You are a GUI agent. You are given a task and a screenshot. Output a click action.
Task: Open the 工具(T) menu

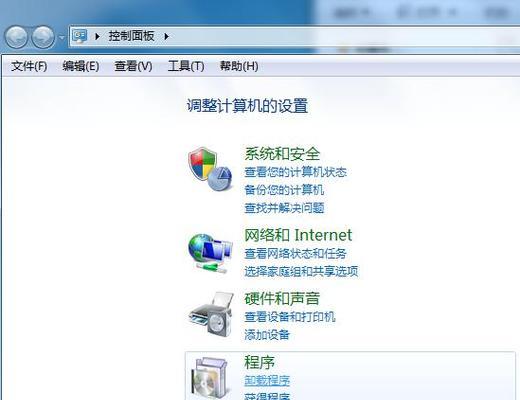point(186,66)
